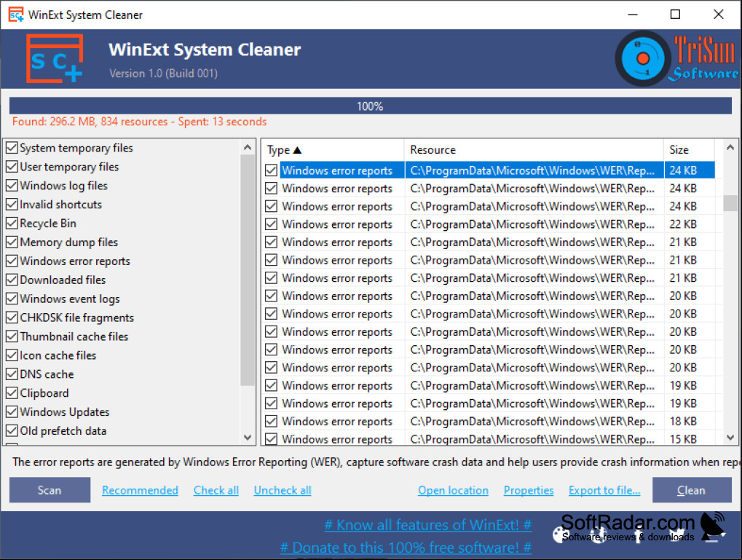Uncheck the Clipboard option
This screenshot has height=560, width=742.
[12, 393]
